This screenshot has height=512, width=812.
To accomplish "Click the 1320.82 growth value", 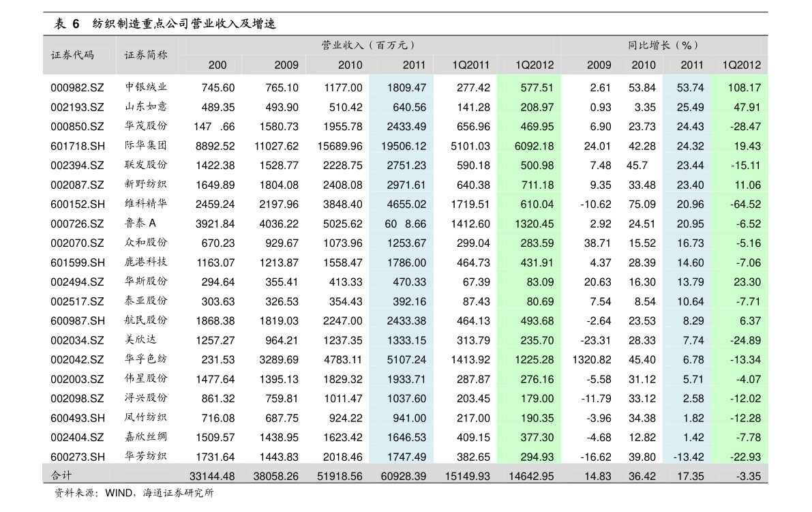I will (591, 360).
